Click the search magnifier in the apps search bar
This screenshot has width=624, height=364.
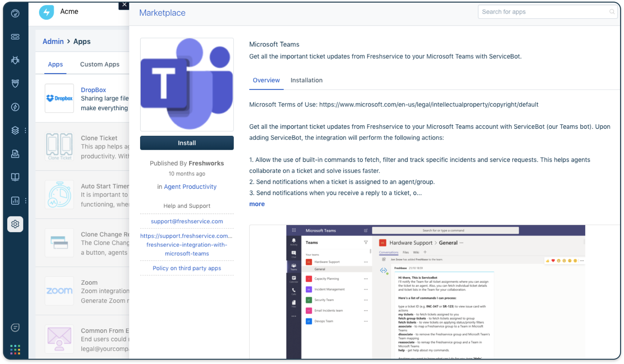pyautogui.click(x=612, y=11)
